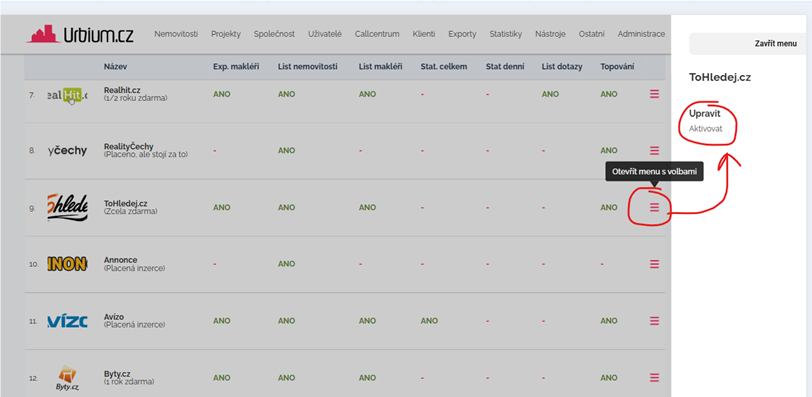Open the Callcentrum menu
Screen dimensions: 812x397
click(x=377, y=34)
